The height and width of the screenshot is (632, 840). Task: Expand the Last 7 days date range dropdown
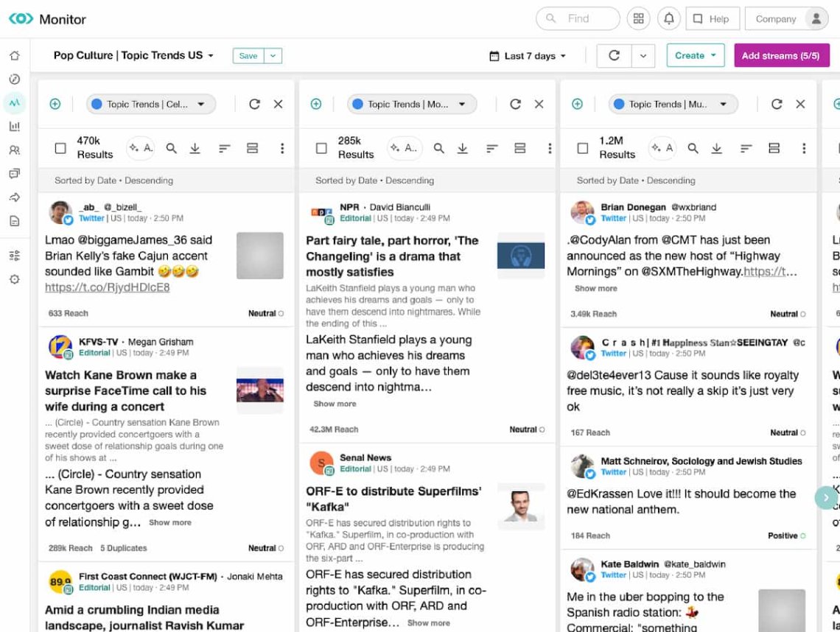pos(528,56)
